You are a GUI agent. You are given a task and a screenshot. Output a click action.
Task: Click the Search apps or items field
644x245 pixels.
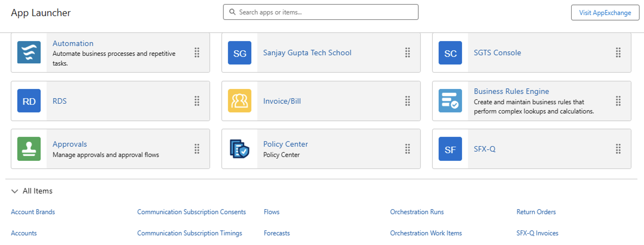click(321, 12)
